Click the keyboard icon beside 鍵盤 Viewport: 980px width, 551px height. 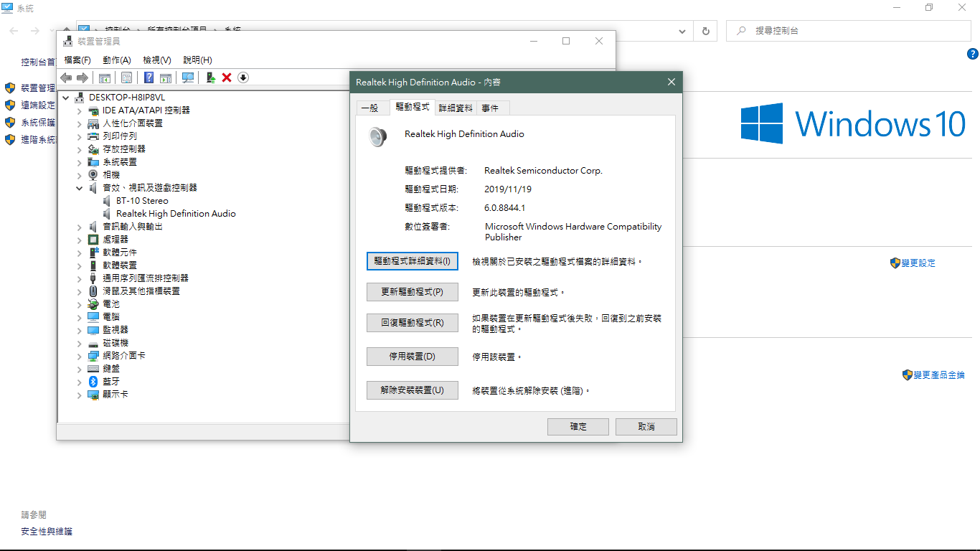coord(93,369)
